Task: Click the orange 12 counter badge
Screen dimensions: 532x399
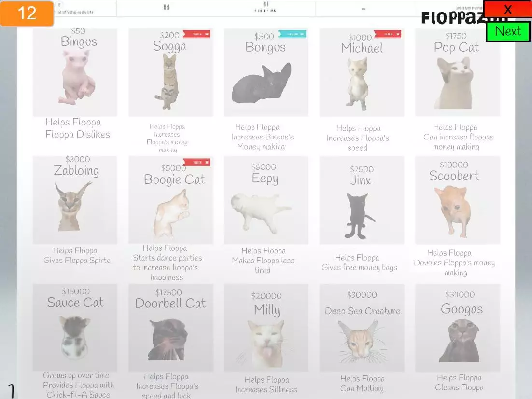Action: (x=27, y=13)
